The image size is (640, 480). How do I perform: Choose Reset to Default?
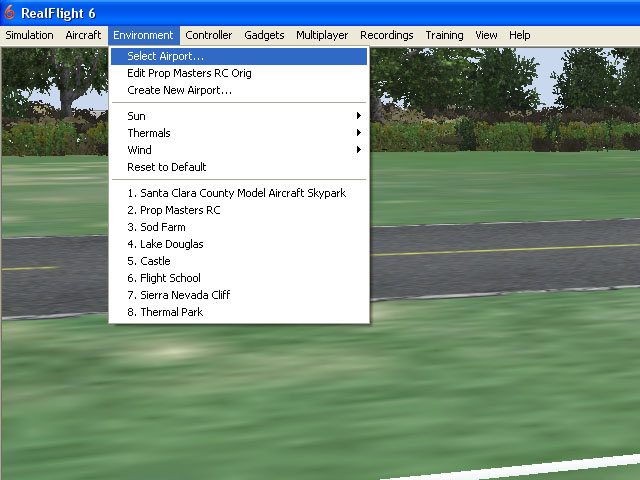pos(239,167)
